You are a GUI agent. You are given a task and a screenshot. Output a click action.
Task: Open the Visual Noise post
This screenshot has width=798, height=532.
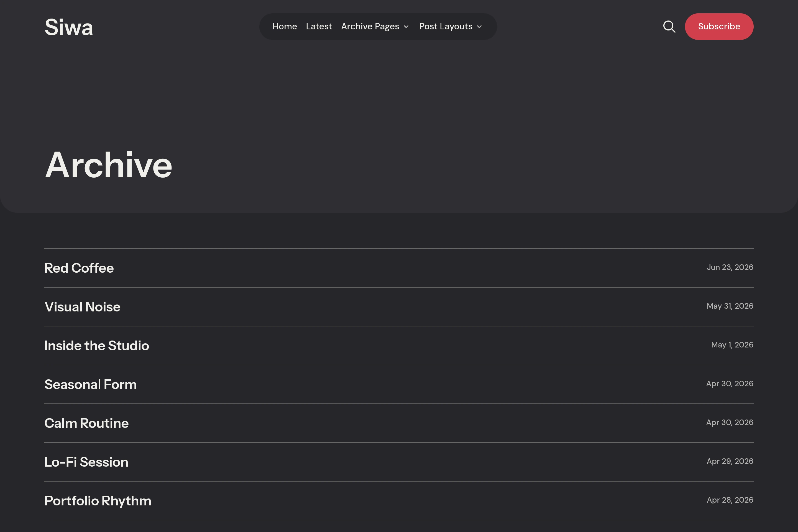coord(83,307)
